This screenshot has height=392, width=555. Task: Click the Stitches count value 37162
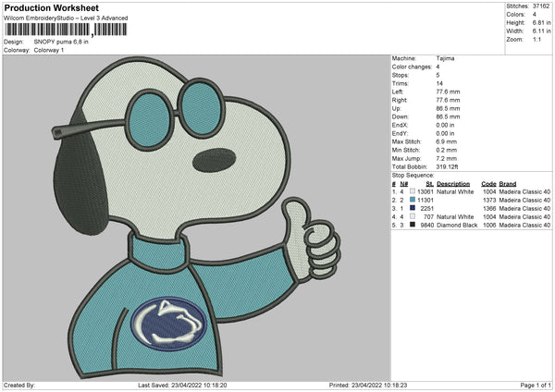click(x=541, y=5)
